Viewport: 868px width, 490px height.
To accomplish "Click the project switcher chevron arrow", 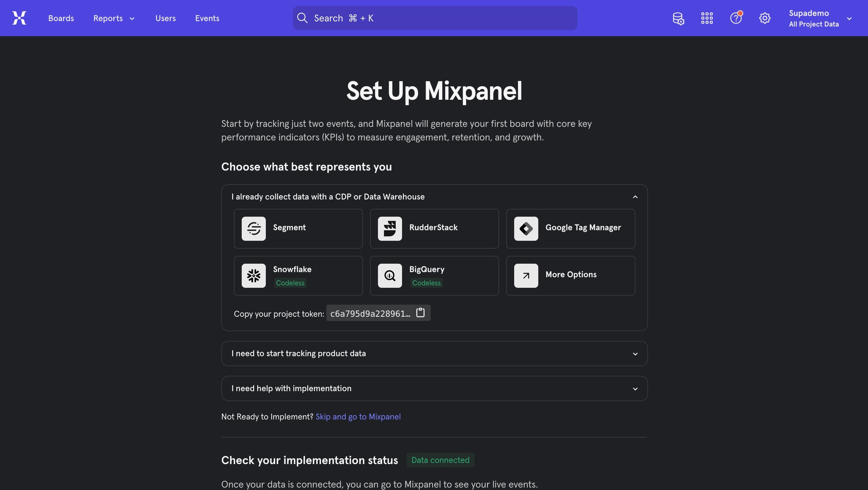I will point(849,19).
